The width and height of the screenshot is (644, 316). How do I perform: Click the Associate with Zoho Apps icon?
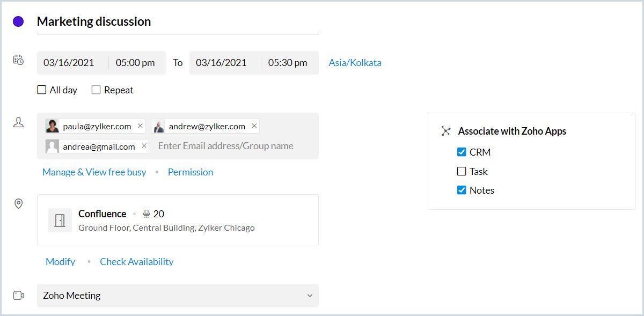pyautogui.click(x=445, y=131)
